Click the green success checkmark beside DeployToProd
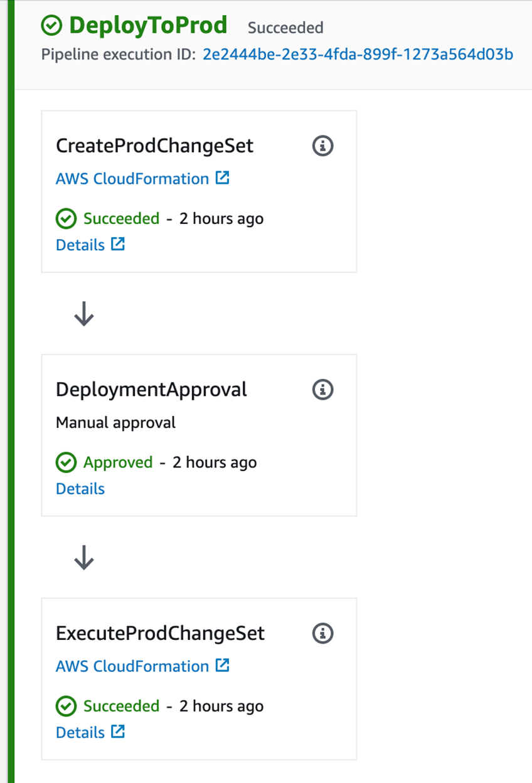 tap(51, 26)
